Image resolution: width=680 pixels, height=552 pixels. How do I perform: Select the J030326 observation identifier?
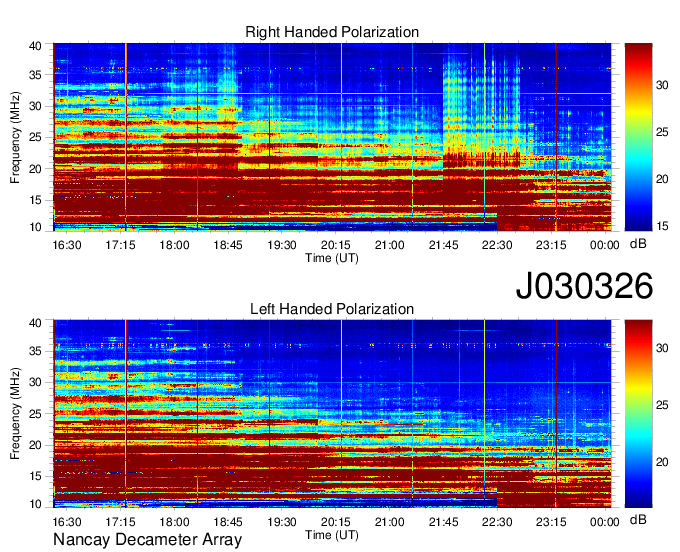point(584,286)
